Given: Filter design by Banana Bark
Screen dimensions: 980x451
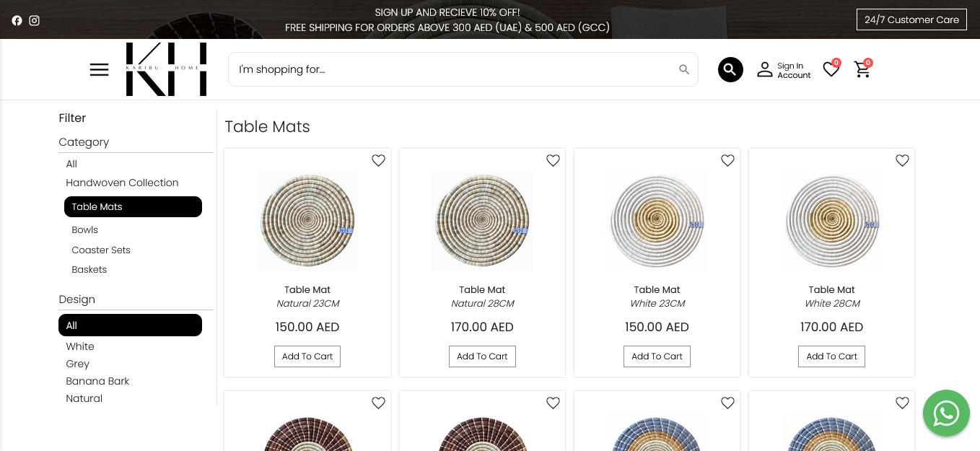Looking at the screenshot, I should [x=97, y=381].
